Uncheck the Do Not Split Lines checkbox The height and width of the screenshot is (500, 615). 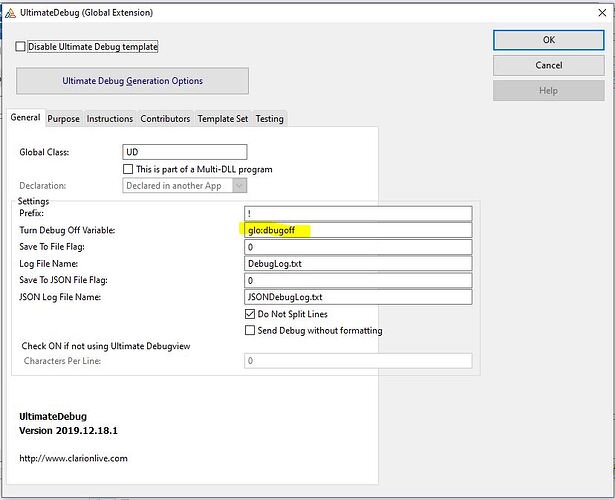pos(250,314)
